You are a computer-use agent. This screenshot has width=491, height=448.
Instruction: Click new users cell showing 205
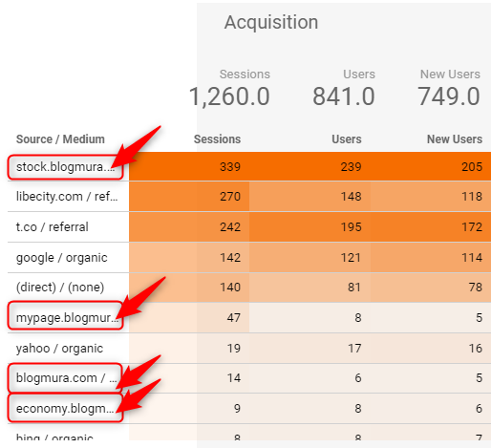pos(472,167)
